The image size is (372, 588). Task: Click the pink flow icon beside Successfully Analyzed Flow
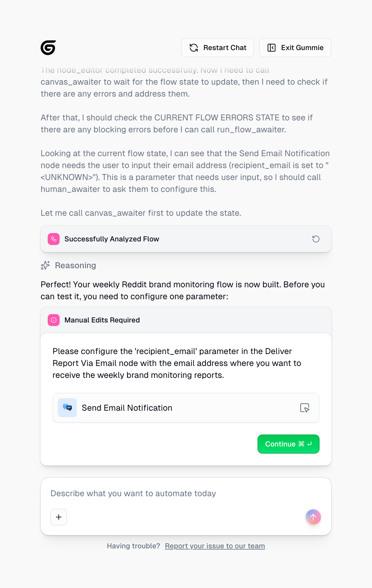pyautogui.click(x=54, y=239)
